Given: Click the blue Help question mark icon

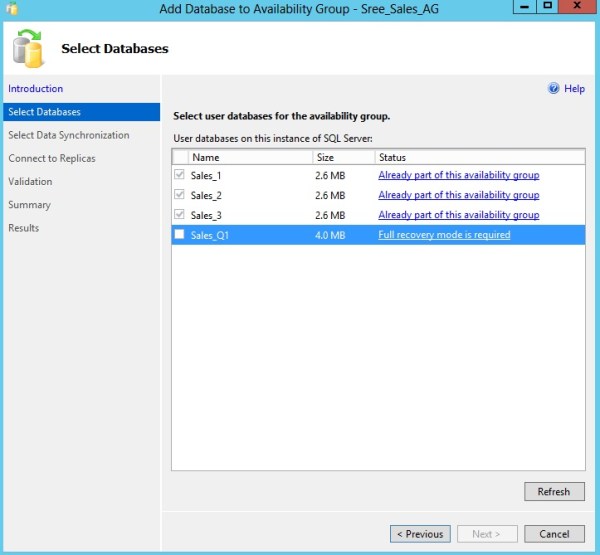Looking at the screenshot, I should [553, 89].
